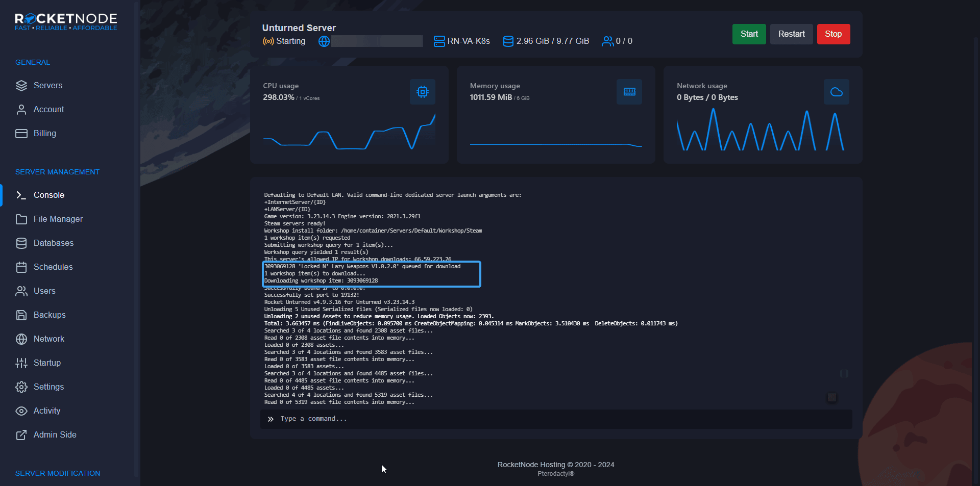Focus the 'Type a command...' console input
980x486 pixels.
coord(561,419)
